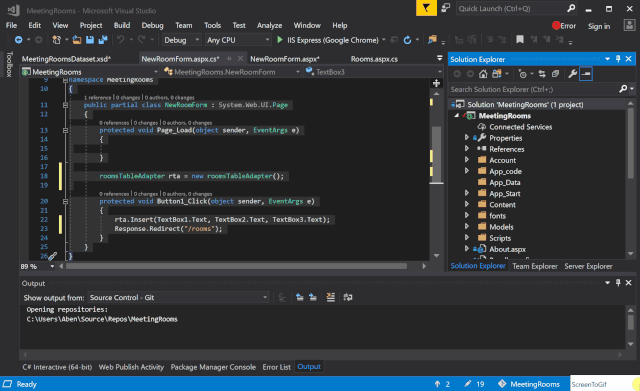
Task: Open the Team Explorer tab
Action: click(535, 266)
